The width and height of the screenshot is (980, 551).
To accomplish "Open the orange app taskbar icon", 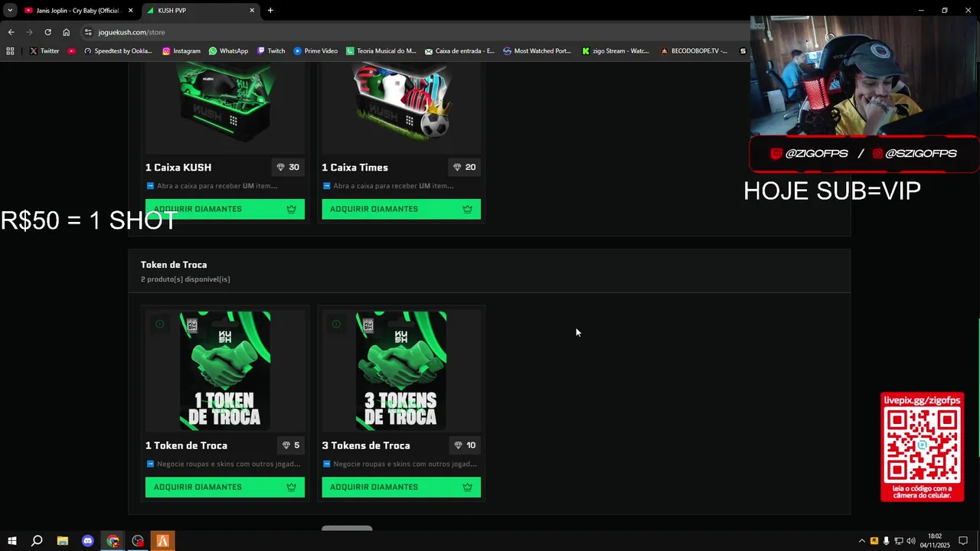I will pos(162,541).
